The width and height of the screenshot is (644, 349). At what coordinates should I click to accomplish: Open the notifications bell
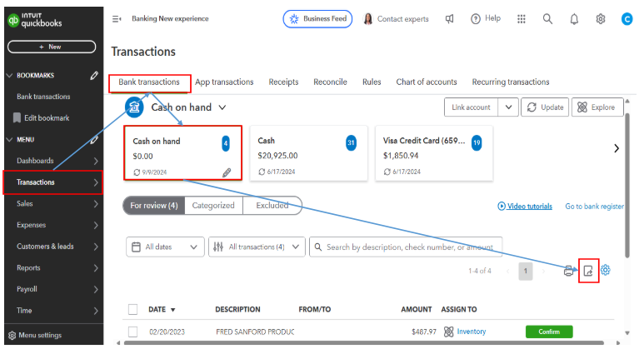(x=573, y=19)
